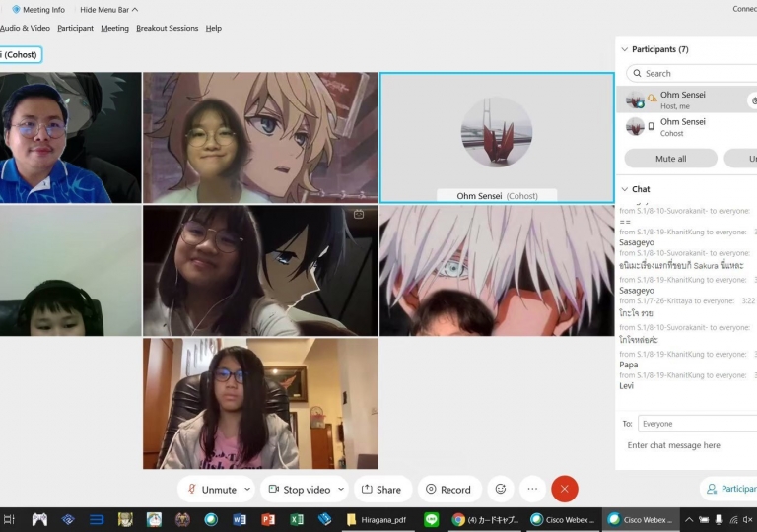757x532 pixels.
Task: Click the Meeting Info shield icon
Action: tap(16, 9)
